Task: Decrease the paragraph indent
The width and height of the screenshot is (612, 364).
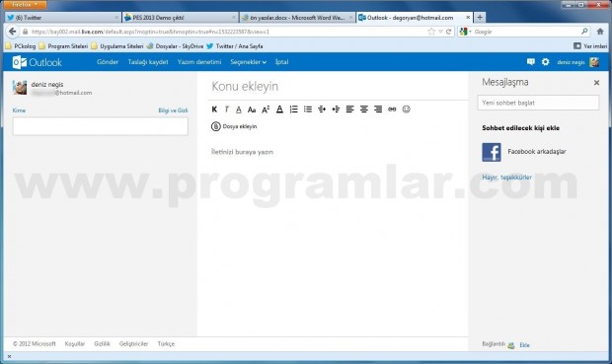Action: pyautogui.click(x=336, y=109)
